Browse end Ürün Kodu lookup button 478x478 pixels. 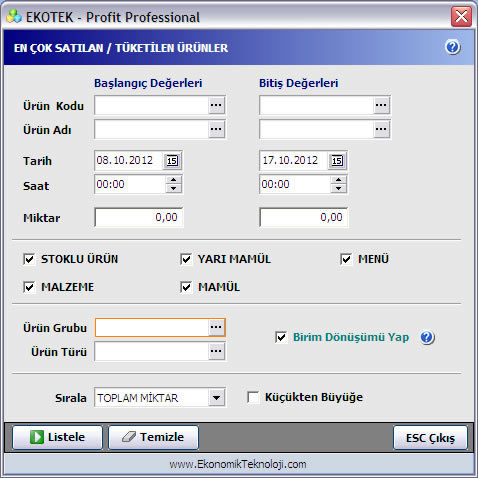tap(381, 105)
